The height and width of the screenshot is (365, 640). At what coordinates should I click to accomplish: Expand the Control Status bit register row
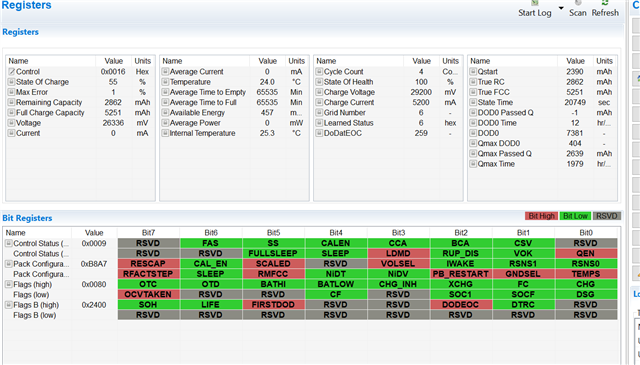coord(9,243)
